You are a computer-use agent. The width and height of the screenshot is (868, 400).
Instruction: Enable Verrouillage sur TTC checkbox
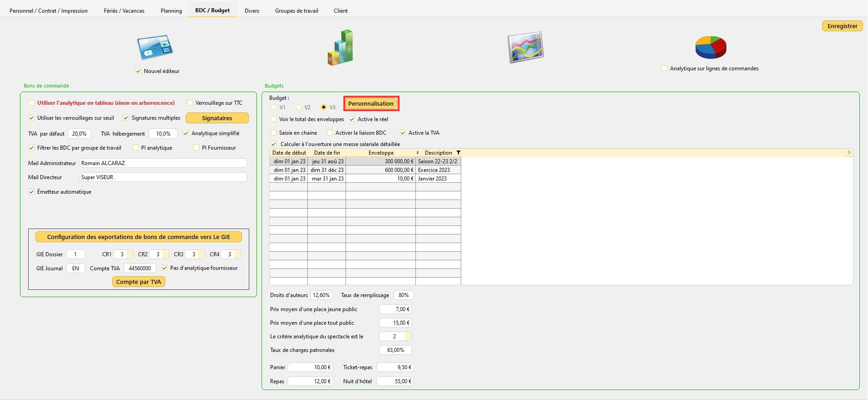[190, 103]
